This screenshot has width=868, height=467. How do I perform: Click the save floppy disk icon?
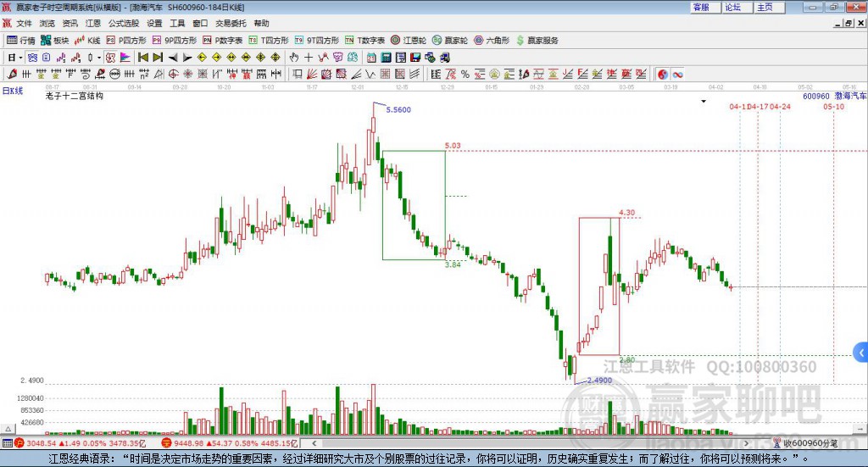point(415,58)
